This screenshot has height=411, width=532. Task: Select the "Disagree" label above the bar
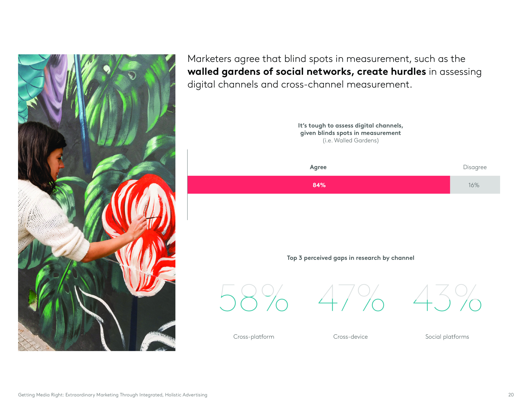474,167
